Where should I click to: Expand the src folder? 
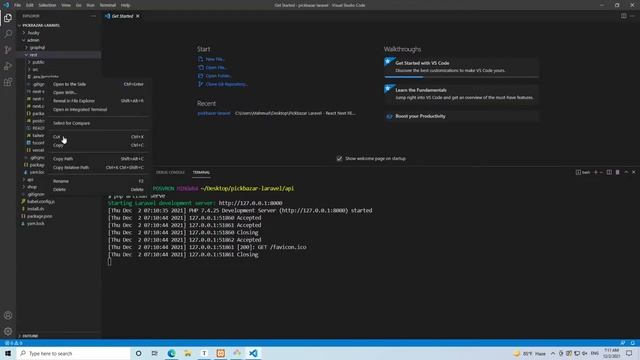[x=35, y=69]
